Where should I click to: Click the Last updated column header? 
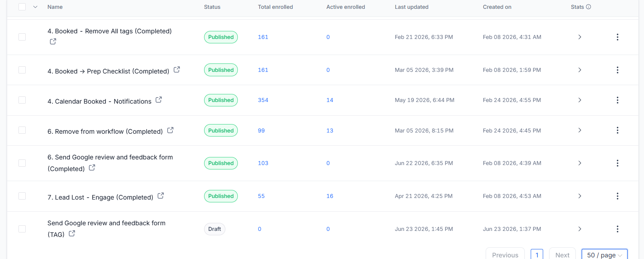pos(411,7)
